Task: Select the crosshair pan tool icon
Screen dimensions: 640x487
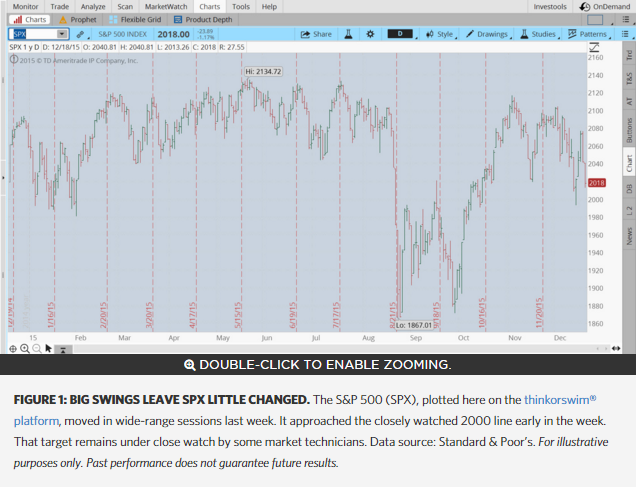Action: (x=13, y=349)
